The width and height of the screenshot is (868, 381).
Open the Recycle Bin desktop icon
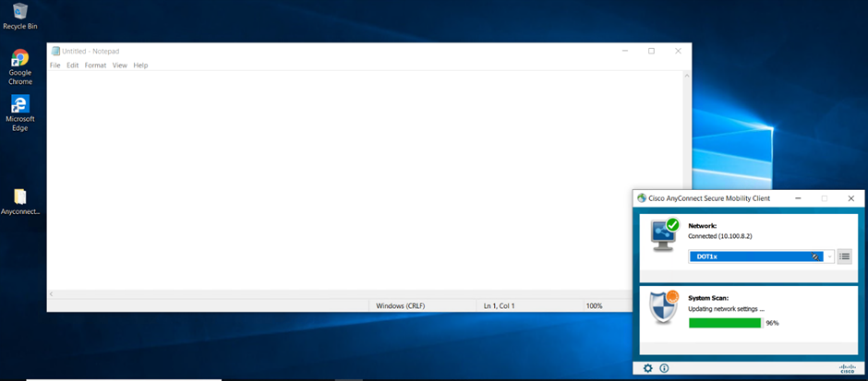pos(20,17)
